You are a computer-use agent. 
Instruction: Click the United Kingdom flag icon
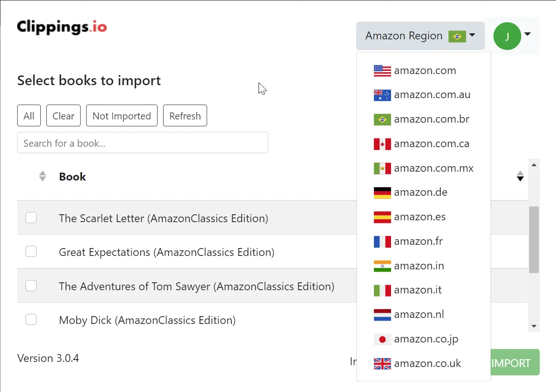(x=382, y=364)
